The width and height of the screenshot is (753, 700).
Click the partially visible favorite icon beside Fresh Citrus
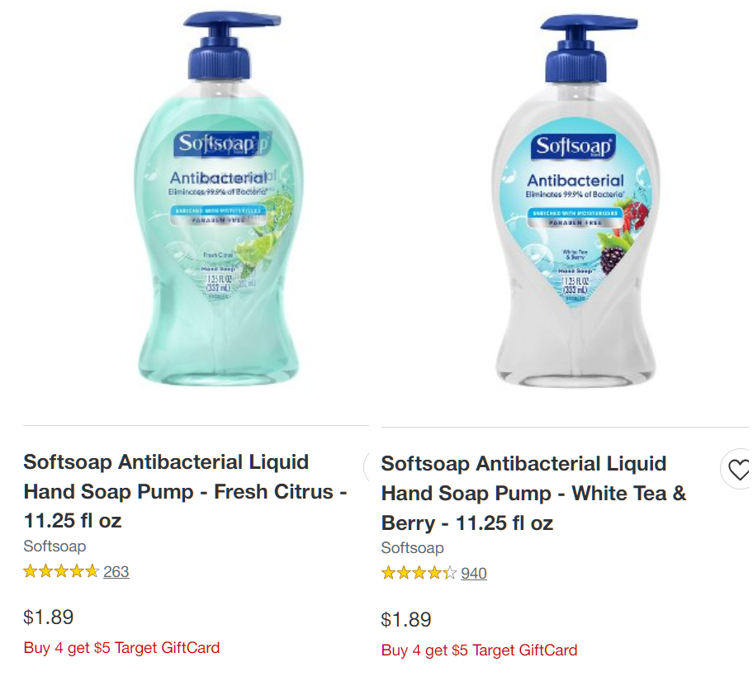(367, 466)
